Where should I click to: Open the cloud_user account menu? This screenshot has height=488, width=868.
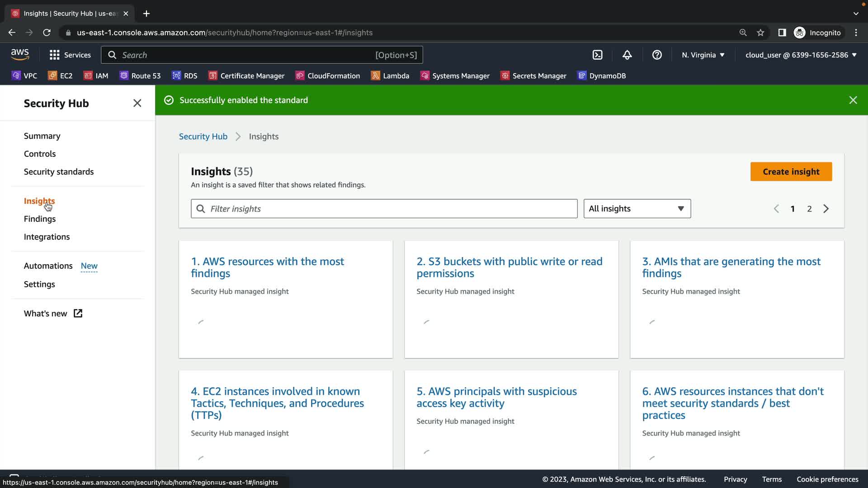(x=801, y=55)
